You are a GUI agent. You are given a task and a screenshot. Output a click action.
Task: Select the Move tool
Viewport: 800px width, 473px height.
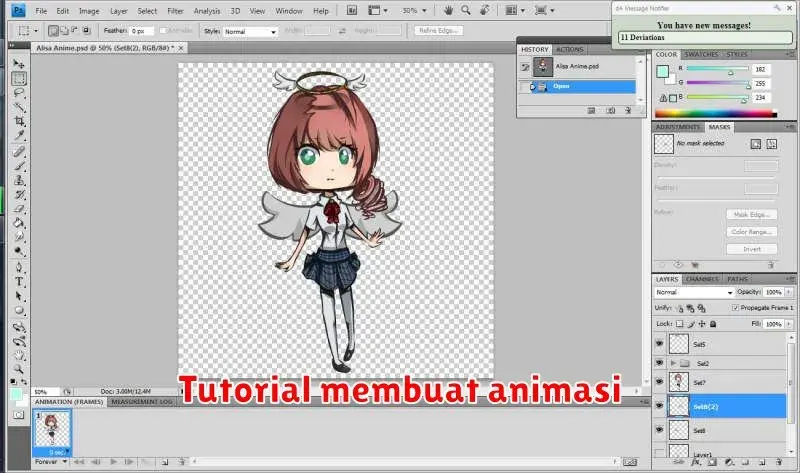[19, 64]
